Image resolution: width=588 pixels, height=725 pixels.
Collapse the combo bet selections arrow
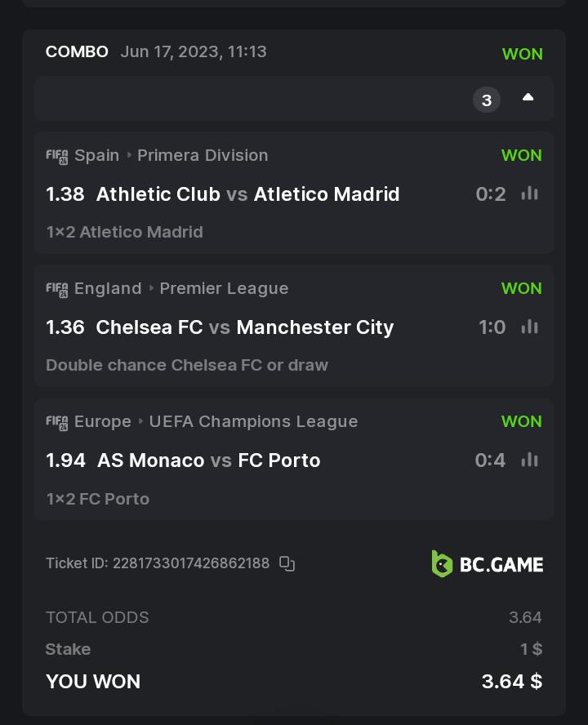[528, 98]
